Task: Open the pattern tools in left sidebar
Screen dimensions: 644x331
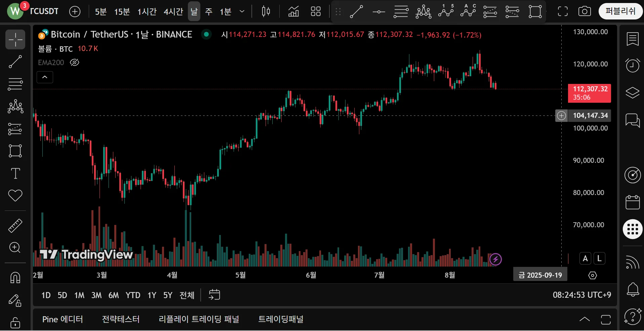Action: coord(15,107)
